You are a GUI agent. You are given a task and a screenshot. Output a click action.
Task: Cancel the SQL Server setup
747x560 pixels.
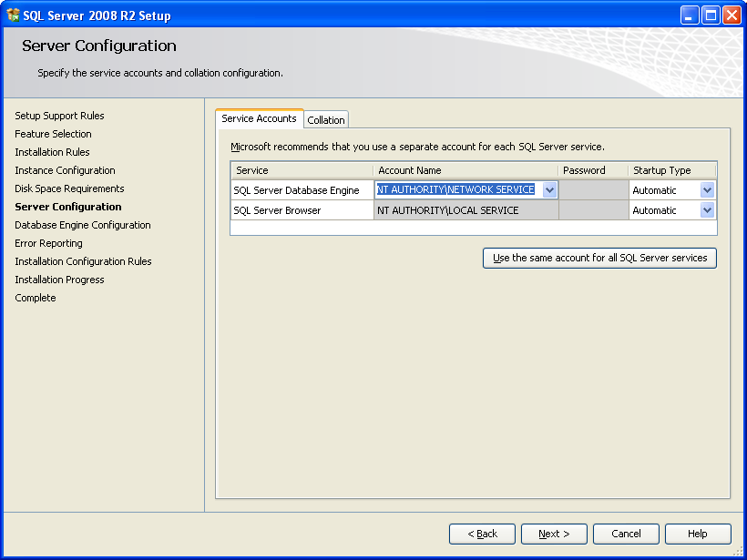point(626,534)
